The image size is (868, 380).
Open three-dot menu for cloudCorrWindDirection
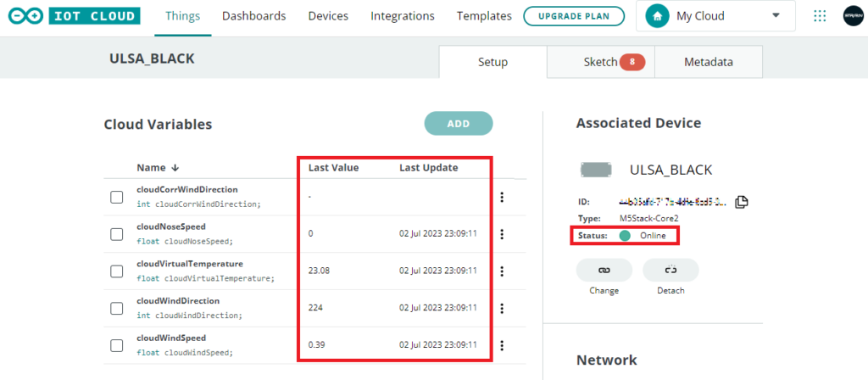pos(502,197)
